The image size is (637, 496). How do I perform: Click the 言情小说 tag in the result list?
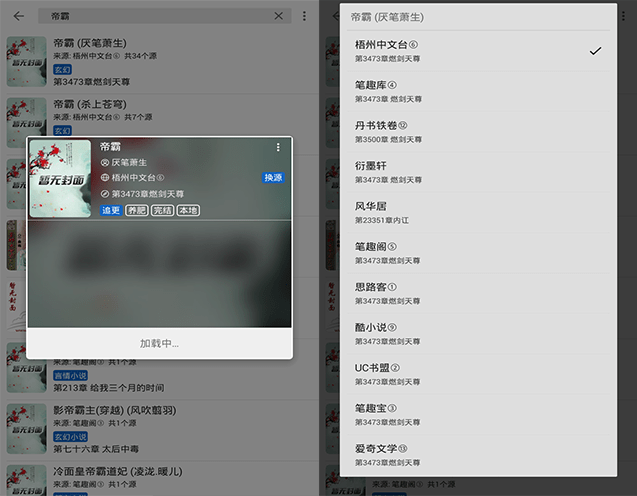pyautogui.click(x=70, y=375)
